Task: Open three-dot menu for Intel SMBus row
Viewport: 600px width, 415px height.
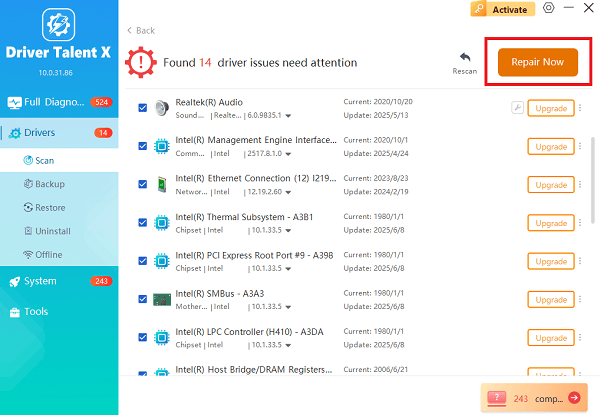Action: 580,298
